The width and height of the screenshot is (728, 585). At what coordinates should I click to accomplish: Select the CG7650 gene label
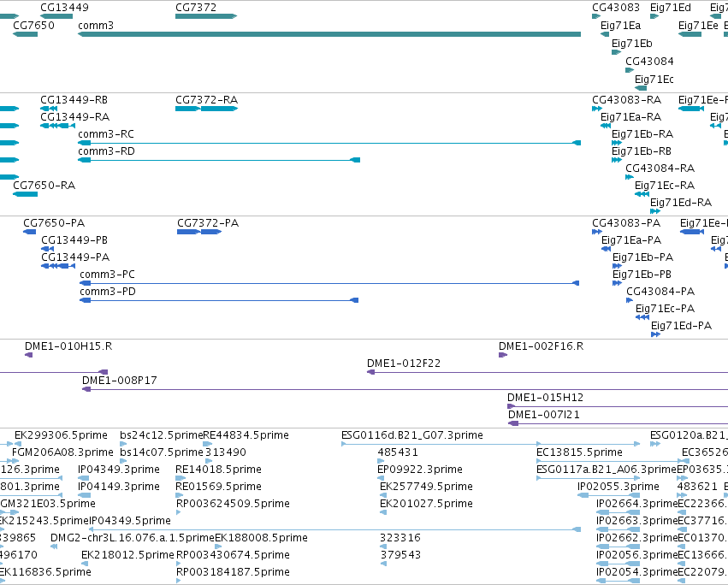point(33,26)
